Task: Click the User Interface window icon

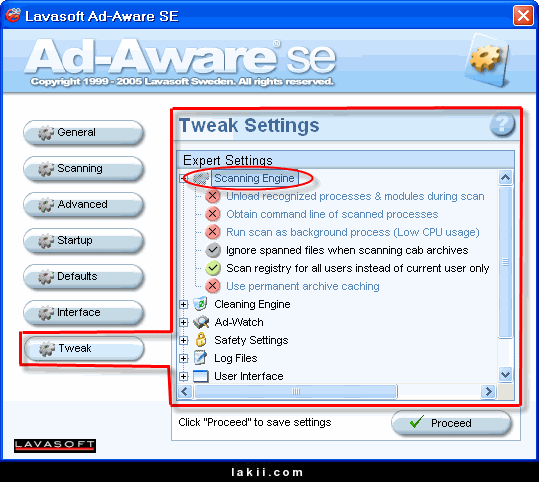Action: 201,376
